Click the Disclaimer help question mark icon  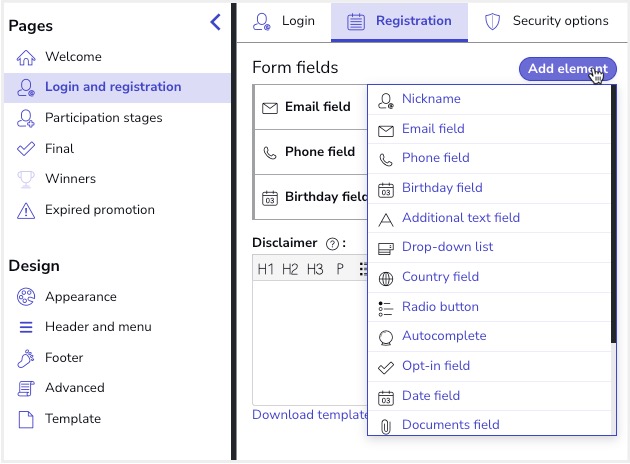pyautogui.click(x=332, y=243)
